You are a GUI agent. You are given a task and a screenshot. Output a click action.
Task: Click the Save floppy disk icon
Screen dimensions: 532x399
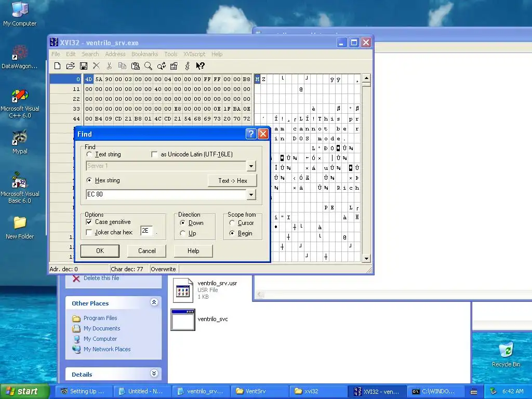click(x=84, y=66)
